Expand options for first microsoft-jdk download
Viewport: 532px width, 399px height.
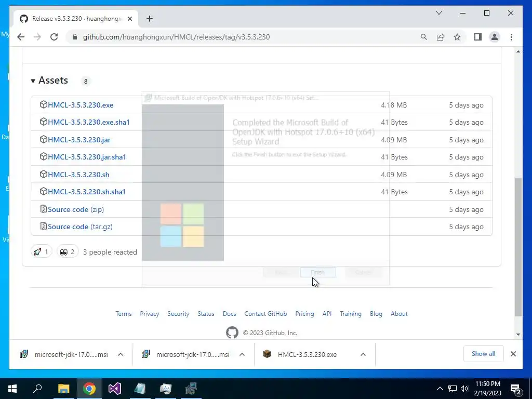click(121, 354)
